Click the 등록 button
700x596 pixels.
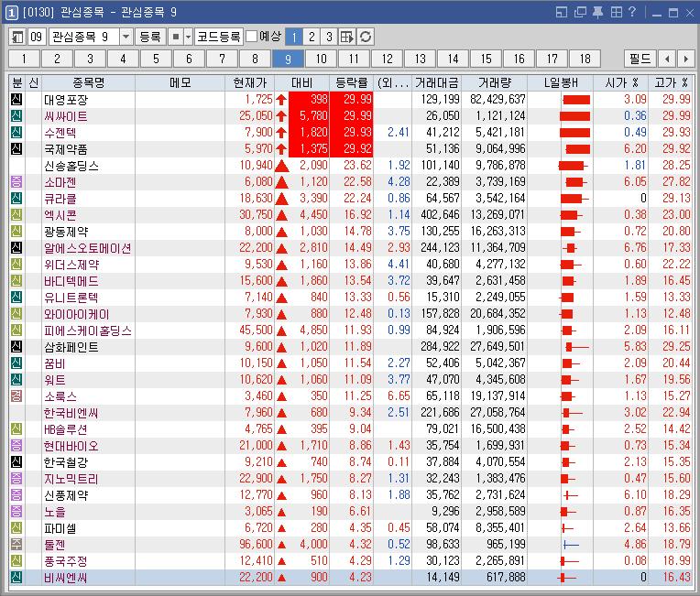(x=150, y=37)
